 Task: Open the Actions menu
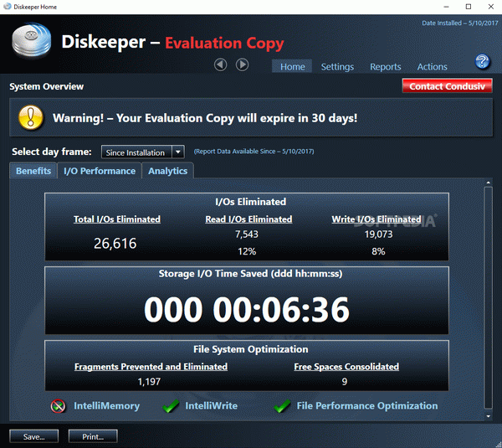point(432,67)
